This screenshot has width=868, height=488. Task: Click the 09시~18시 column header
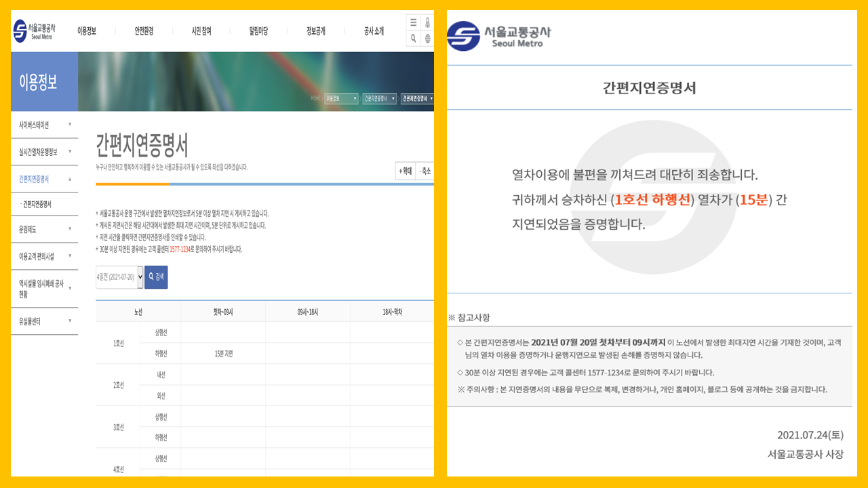pos(308,312)
